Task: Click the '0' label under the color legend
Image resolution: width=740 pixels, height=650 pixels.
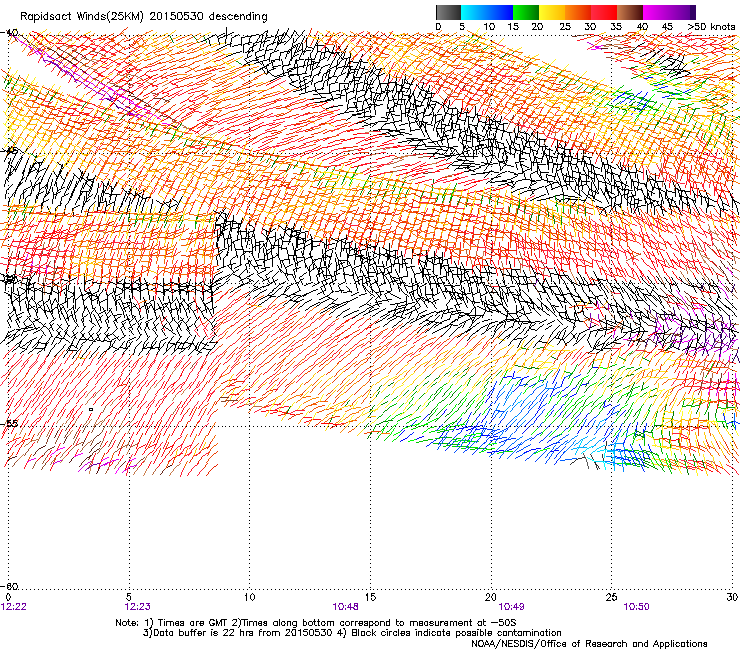Action: (x=438, y=27)
